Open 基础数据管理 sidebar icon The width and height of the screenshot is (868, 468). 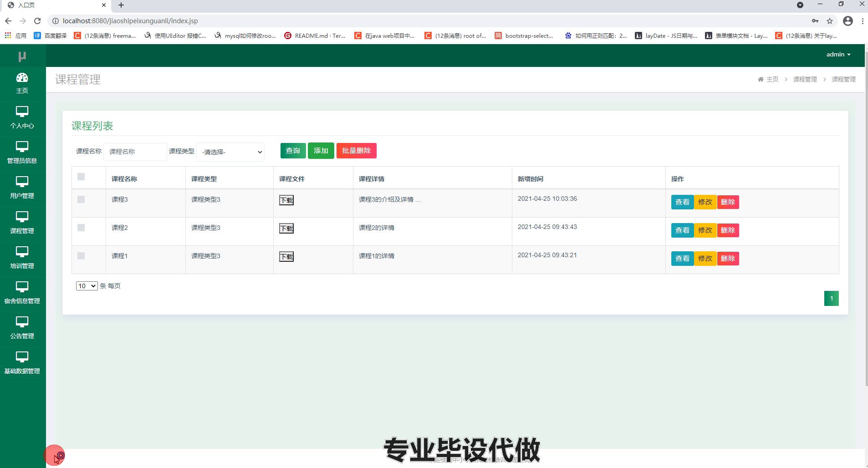click(22, 357)
